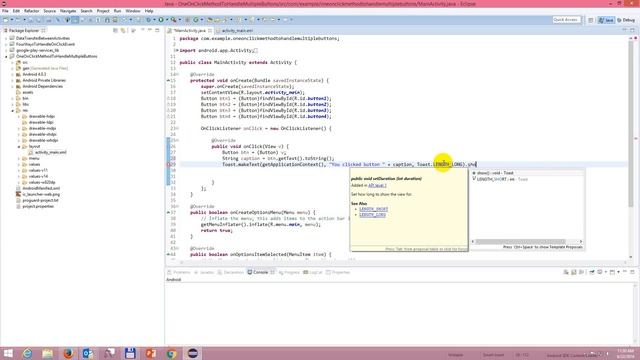Click the External Tools run icon

173,20
